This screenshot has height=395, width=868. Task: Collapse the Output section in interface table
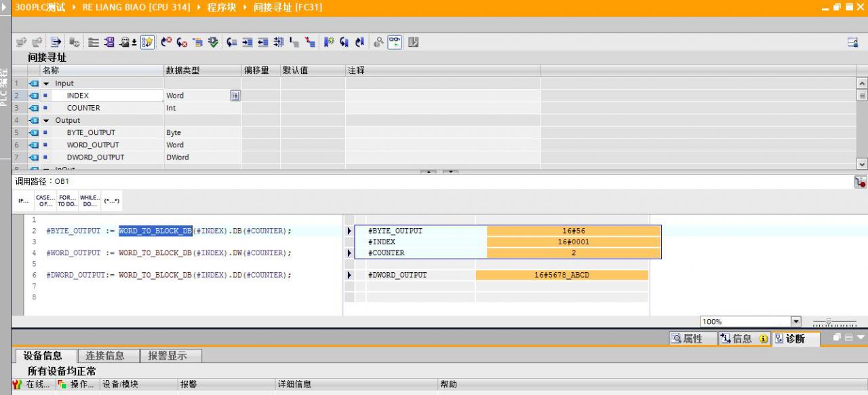pyautogui.click(x=46, y=120)
